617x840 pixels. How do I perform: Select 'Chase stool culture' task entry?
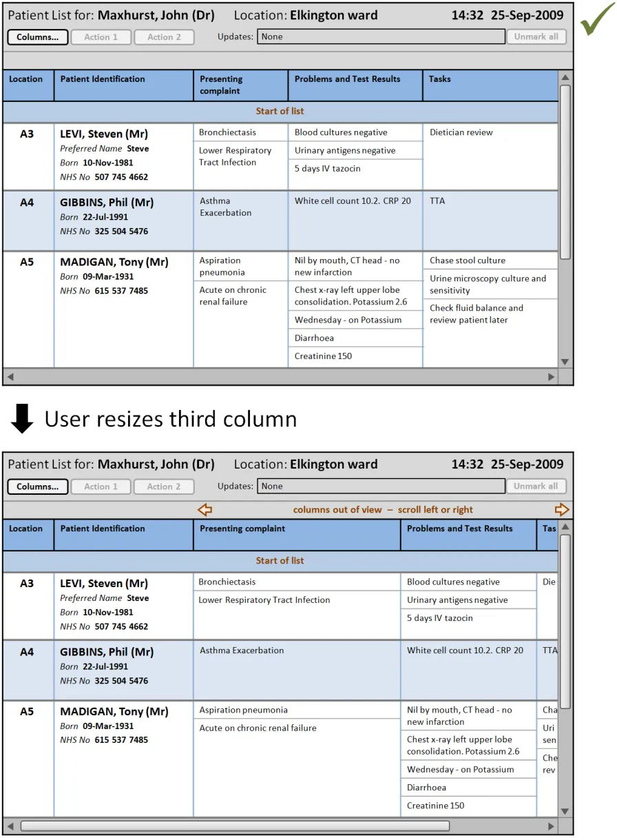pyautogui.click(x=468, y=260)
